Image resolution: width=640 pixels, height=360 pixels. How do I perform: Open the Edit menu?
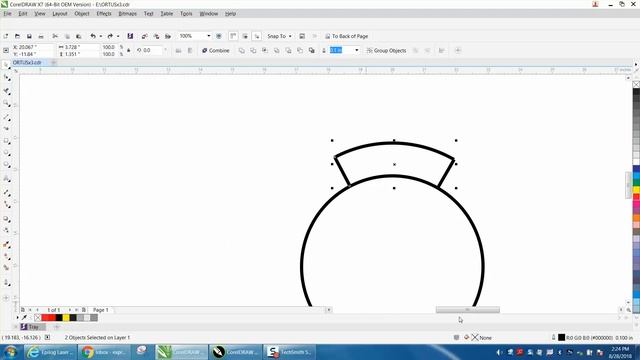tap(22, 13)
